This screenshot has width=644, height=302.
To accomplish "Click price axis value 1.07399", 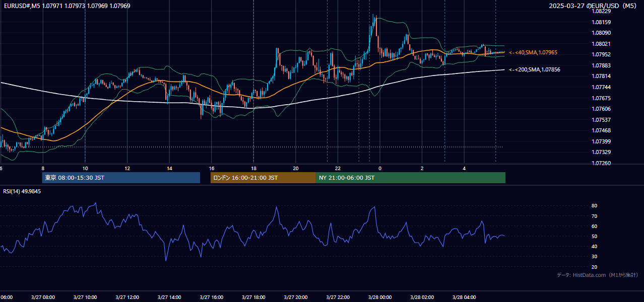I will (602, 141).
